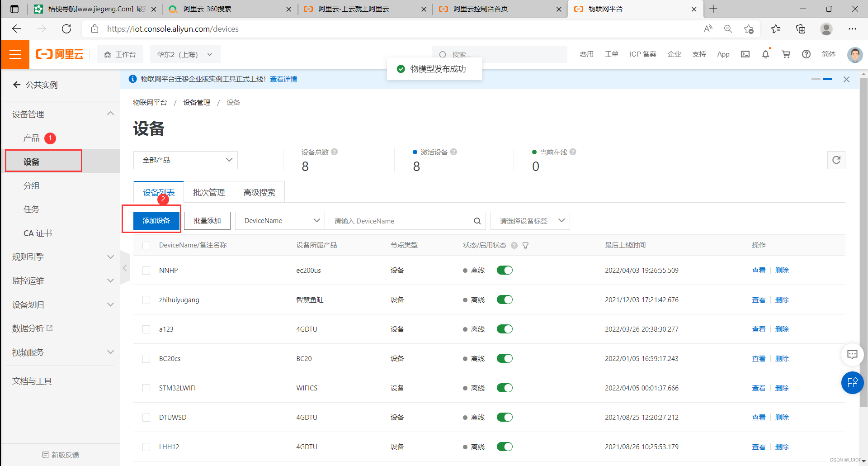The height and width of the screenshot is (466, 868).
Task: Click the help icon next to 当前在线
Action: pyautogui.click(x=573, y=152)
